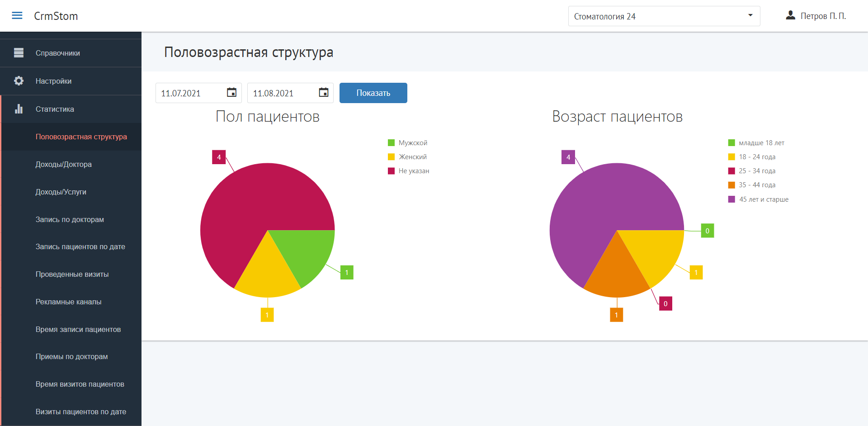
Task: Click the start date field 11.07.2021
Action: coord(198,93)
